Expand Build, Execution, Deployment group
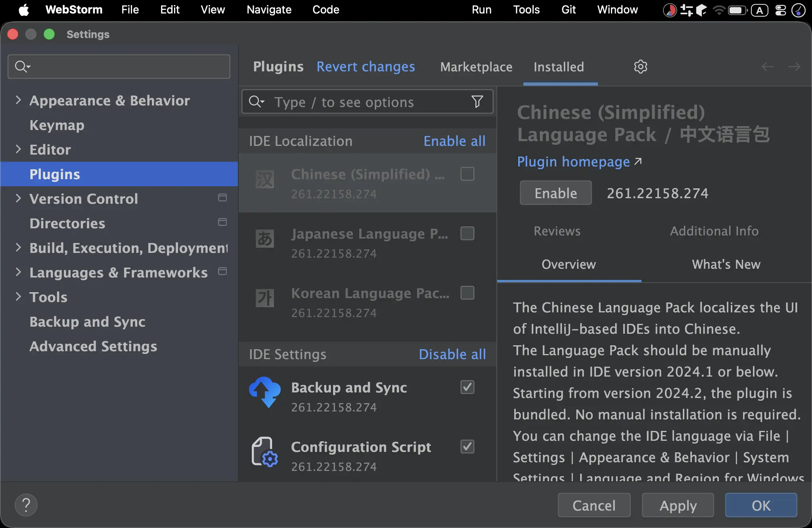Image resolution: width=812 pixels, height=528 pixels. pos(18,247)
